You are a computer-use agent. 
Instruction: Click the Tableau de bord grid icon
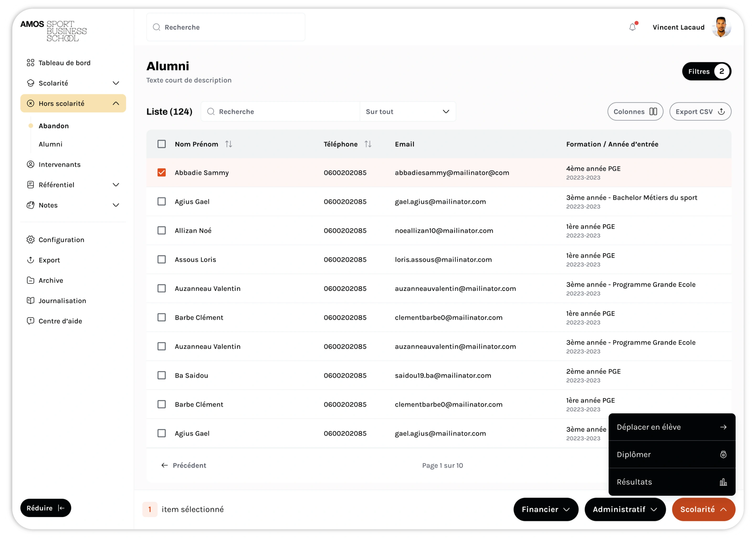(30, 63)
